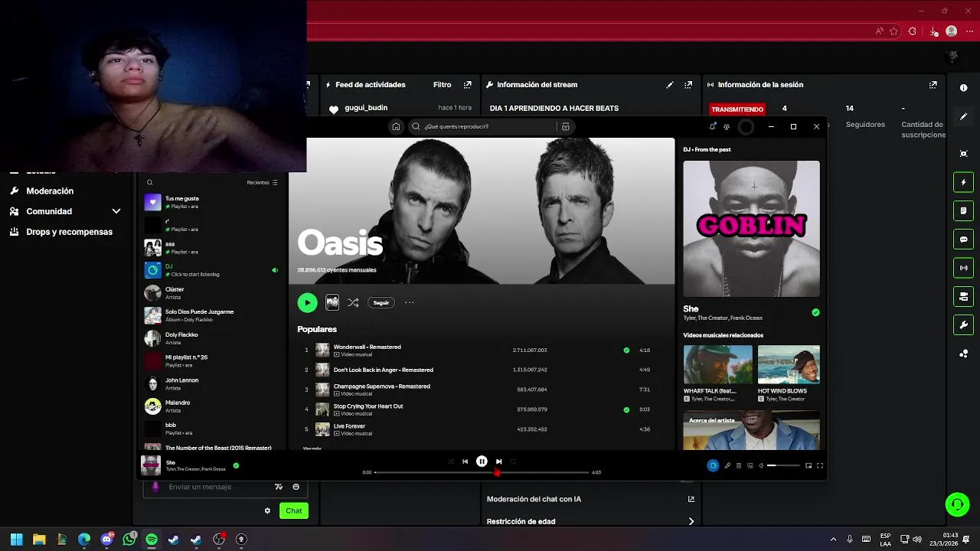The width and height of the screenshot is (980, 551).
Task: Toggle shuffle on the Oasis page
Action: pos(353,303)
